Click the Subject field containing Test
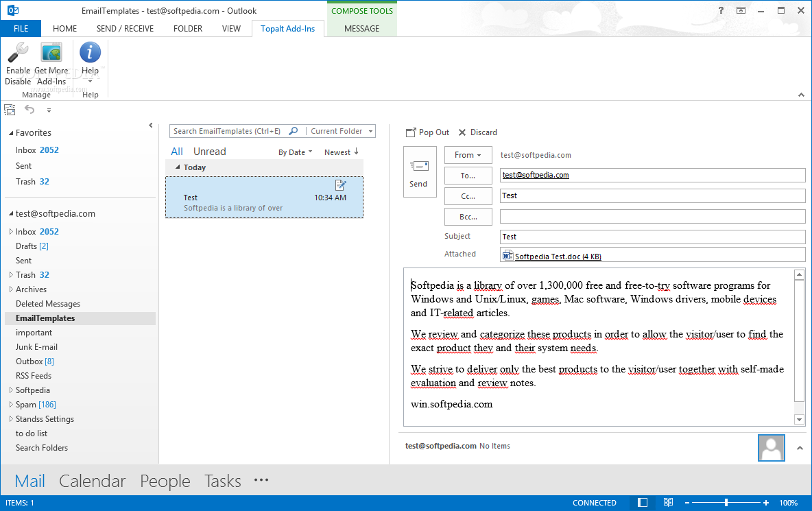812x511 pixels. [652, 237]
